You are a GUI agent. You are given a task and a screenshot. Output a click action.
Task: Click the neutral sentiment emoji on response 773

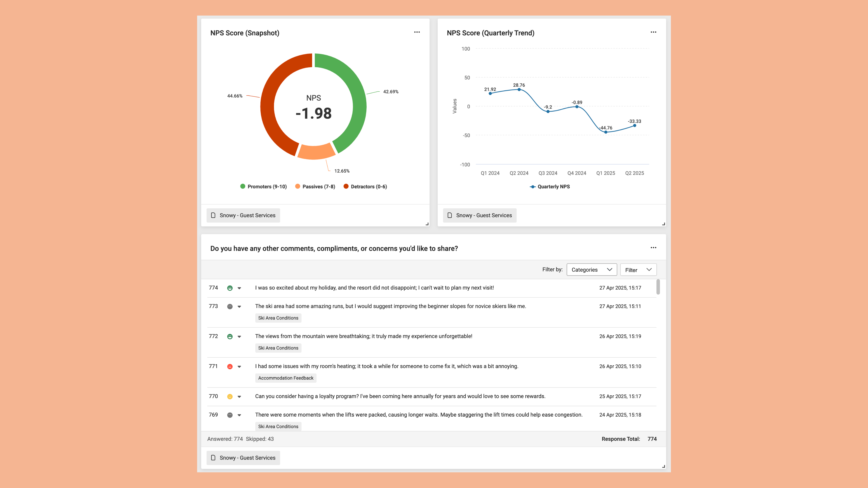pyautogui.click(x=230, y=307)
